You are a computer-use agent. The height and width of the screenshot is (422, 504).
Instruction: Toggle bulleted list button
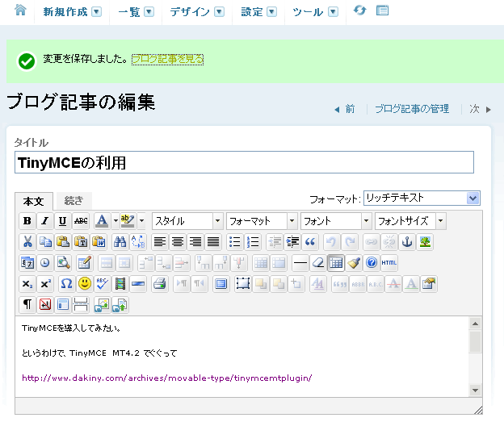pos(235,242)
